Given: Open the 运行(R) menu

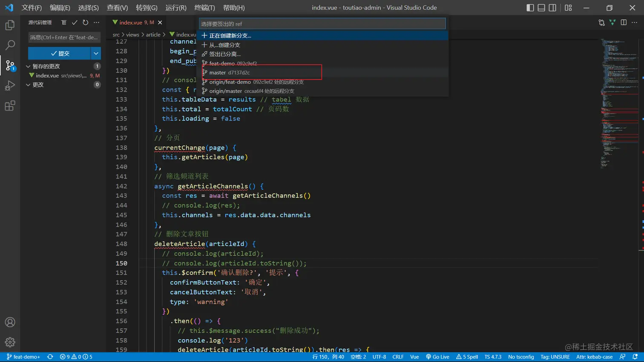Looking at the screenshot, I should (176, 8).
